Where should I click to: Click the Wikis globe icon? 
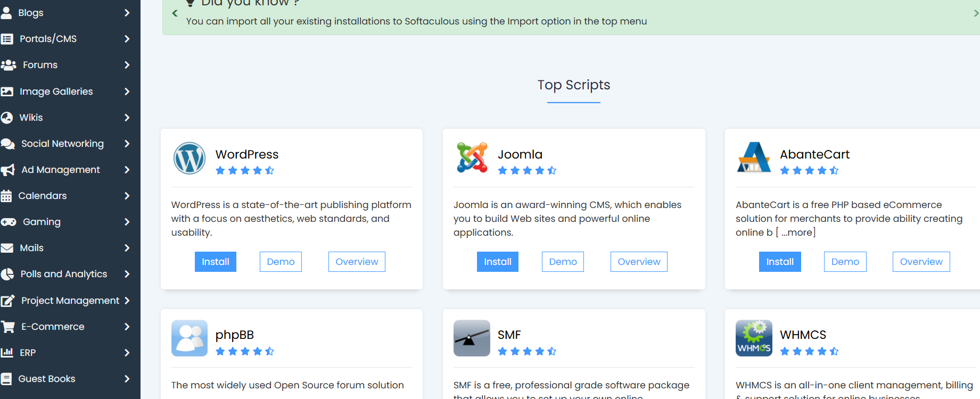[x=7, y=118]
